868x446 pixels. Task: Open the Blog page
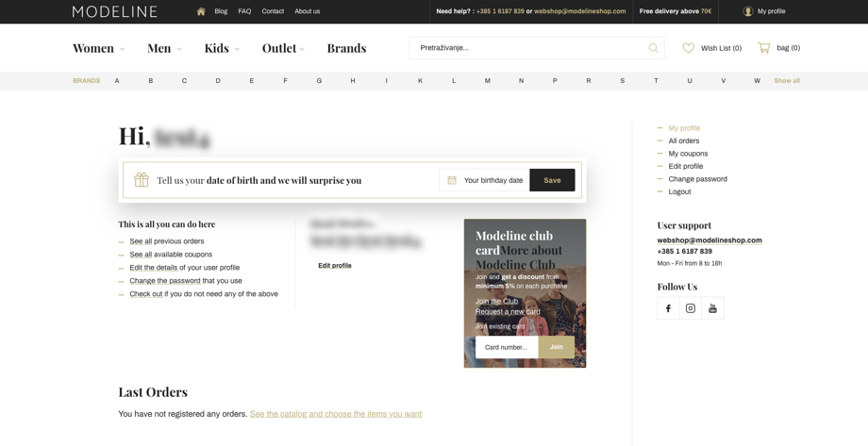pyautogui.click(x=221, y=11)
